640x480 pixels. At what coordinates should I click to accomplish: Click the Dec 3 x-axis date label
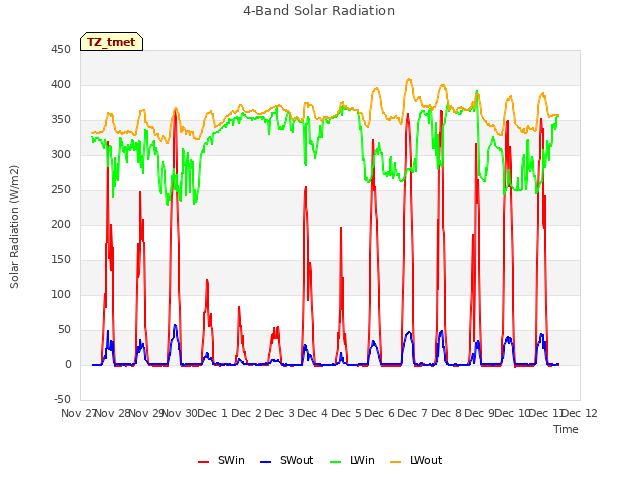pyautogui.click(x=280, y=413)
